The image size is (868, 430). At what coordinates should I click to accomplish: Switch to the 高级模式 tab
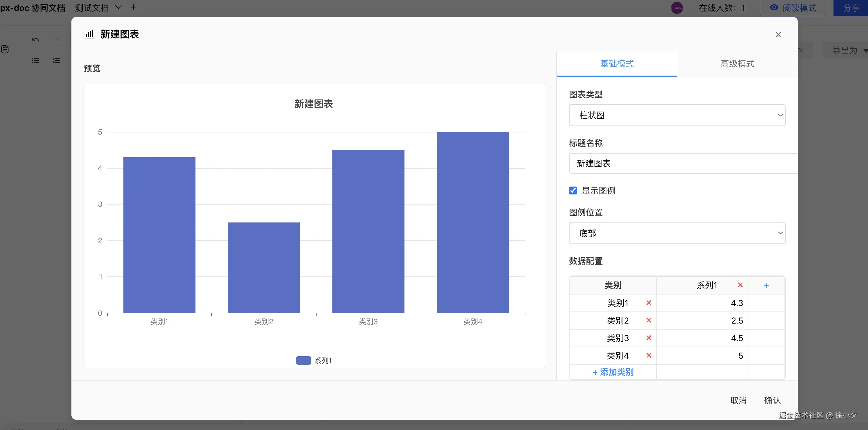point(737,64)
